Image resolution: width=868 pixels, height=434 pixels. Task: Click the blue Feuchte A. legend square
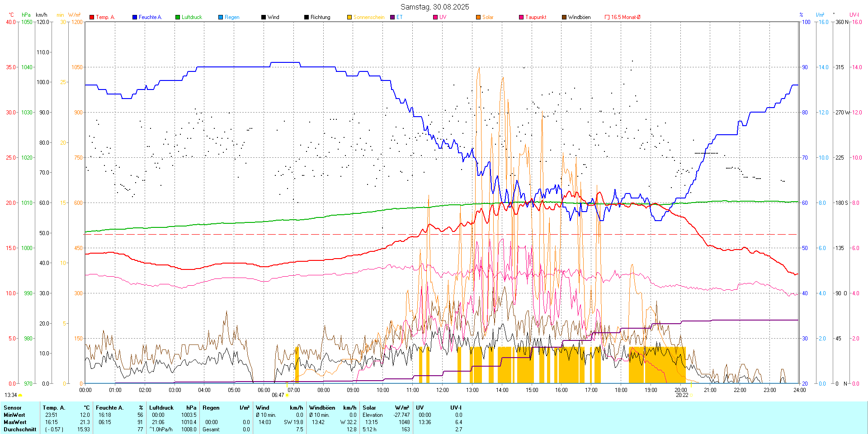tap(135, 17)
